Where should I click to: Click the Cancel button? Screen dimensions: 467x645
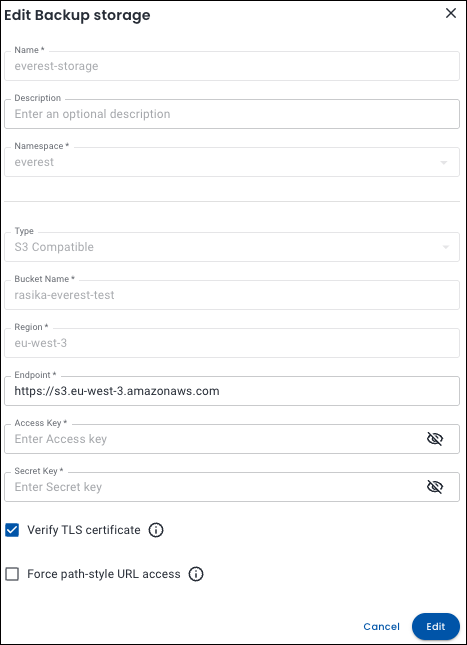tap(381, 626)
